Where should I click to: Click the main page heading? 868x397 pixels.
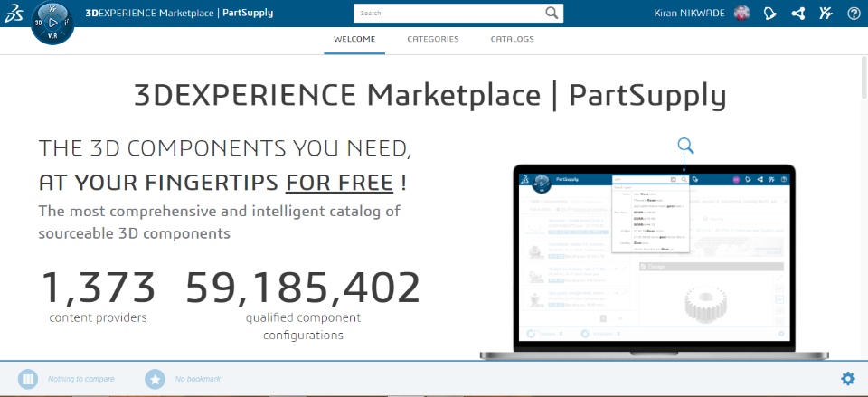430,95
